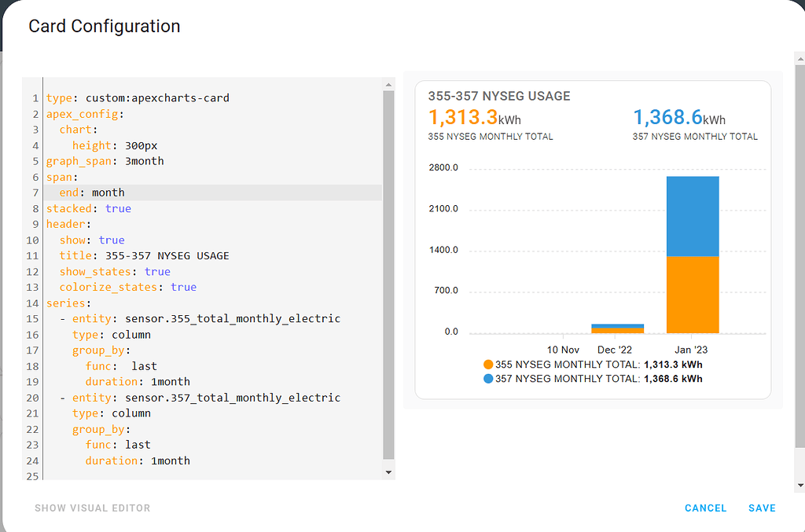Click the dialog scrollbar up arrow
The width and height of the screenshot is (805, 532).
[799, 60]
